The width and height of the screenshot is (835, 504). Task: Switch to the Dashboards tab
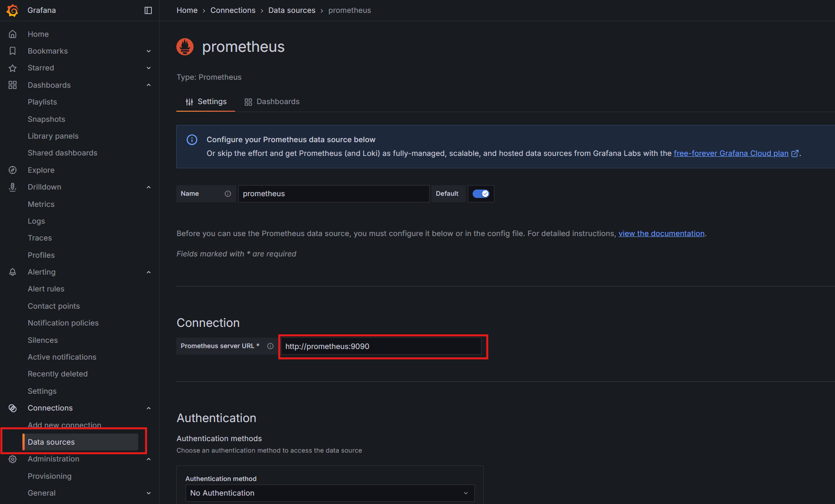[272, 102]
